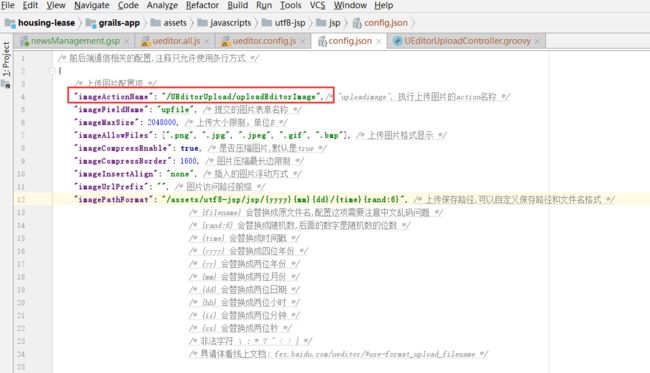Screen dimensions: 650x373
Task: Switch to newsManagement.gsp tab
Action: click(x=75, y=41)
